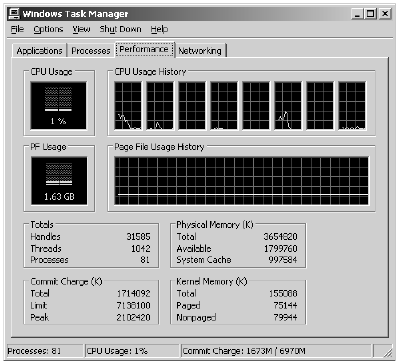398x362 pixels.
Task: Open the Shut Down menu
Action: click(x=120, y=29)
